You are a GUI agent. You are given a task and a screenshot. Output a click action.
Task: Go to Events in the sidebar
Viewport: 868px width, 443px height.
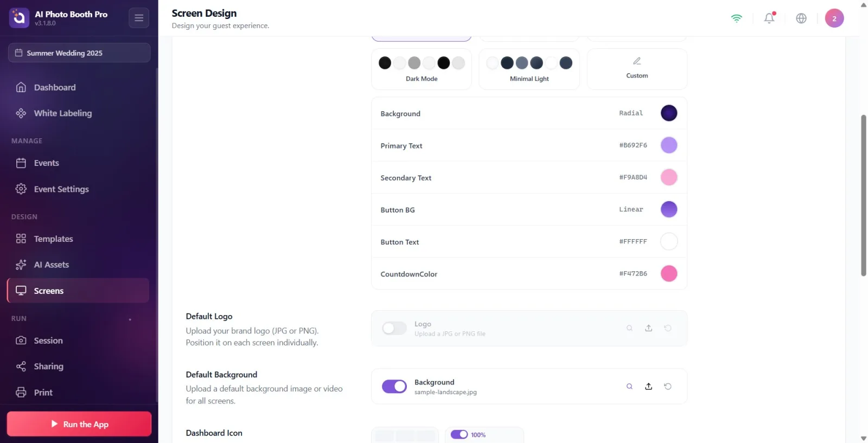(x=78, y=163)
